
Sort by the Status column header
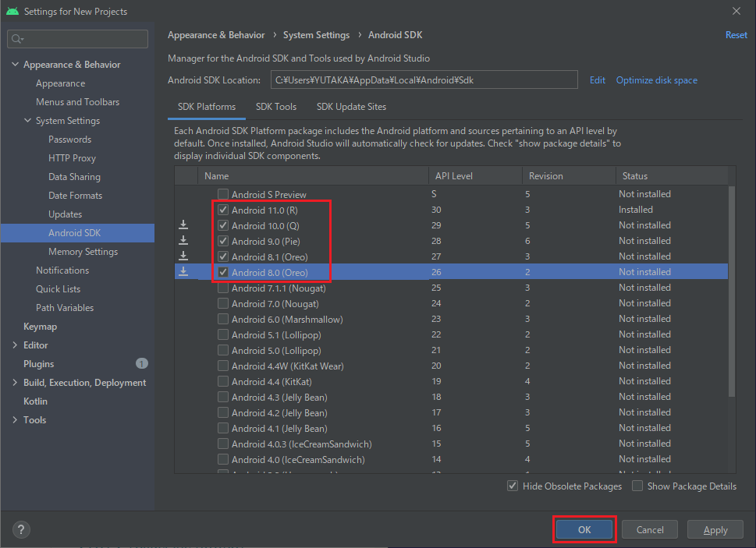coord(672,175)
